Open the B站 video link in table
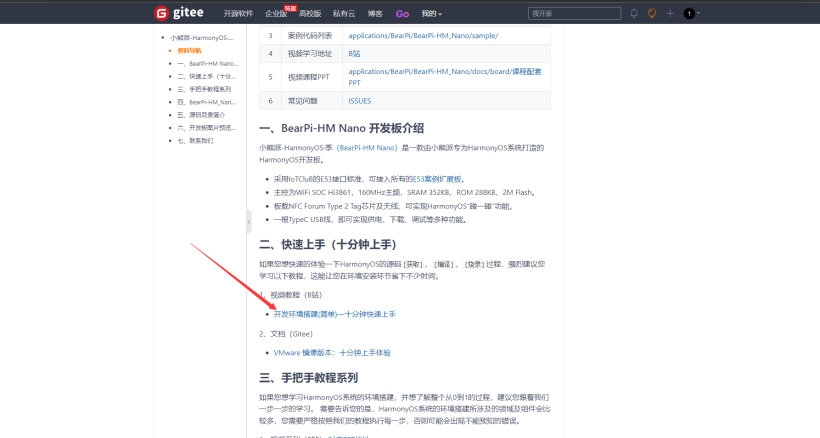820x438 pixels. coord(354,52)
